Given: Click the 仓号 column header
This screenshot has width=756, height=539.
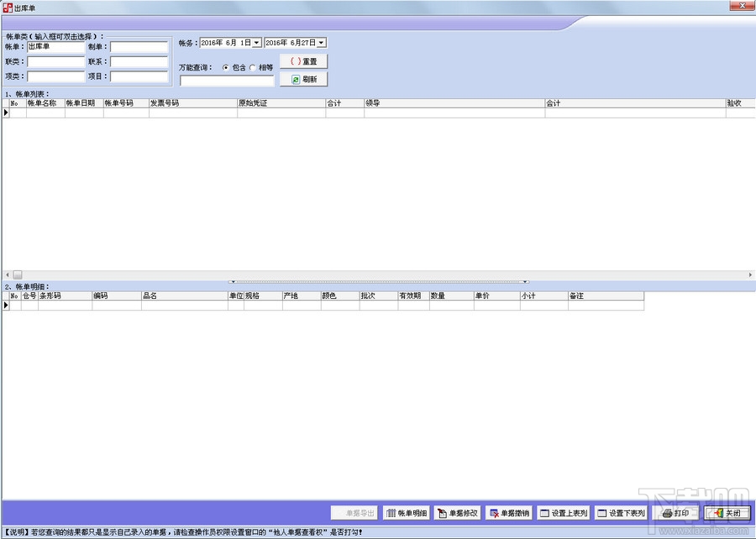Looking at the screenshot, I should tap(29, 296).
